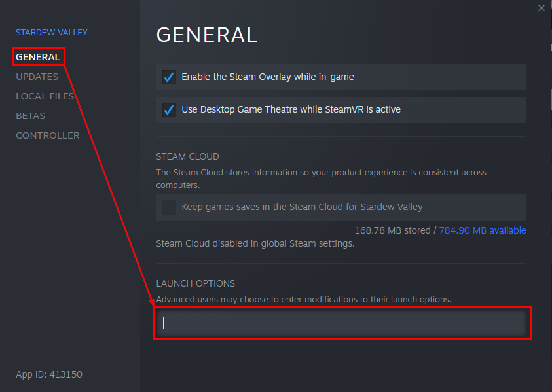Select the LOCAL FILES tab

(45, 96)
